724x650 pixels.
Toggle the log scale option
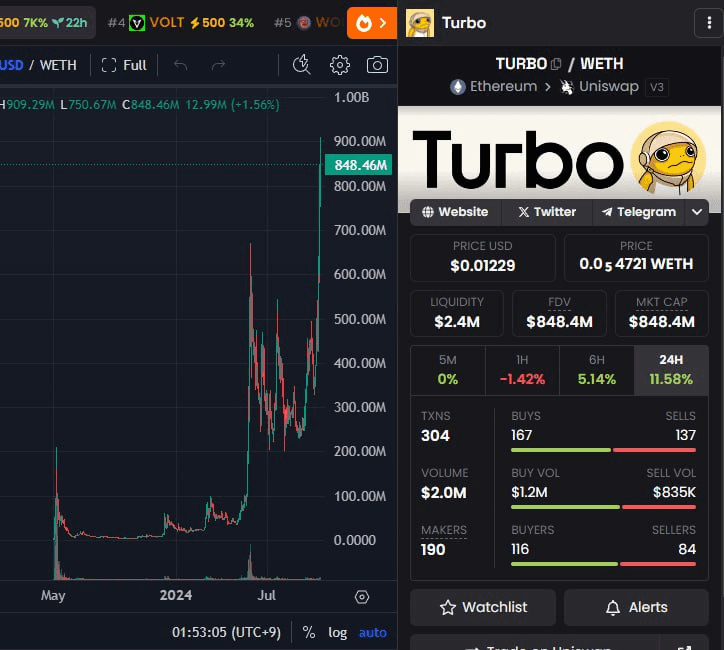338,632
